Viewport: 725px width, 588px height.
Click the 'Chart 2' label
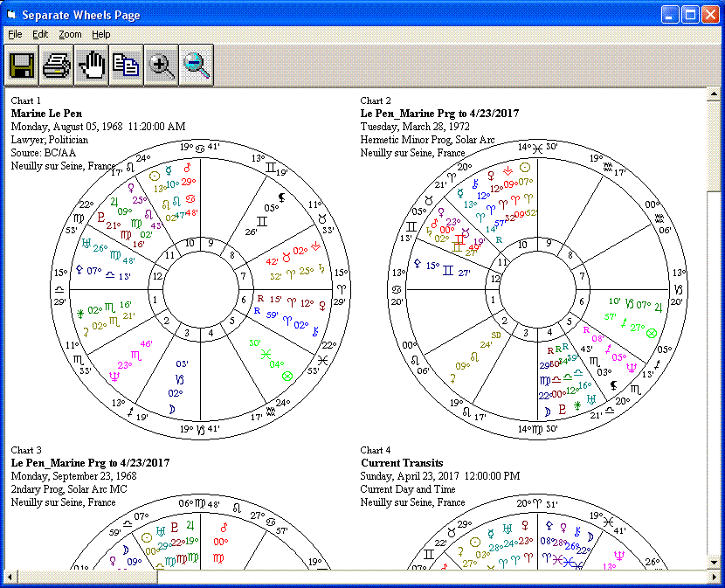pos(376,100)
